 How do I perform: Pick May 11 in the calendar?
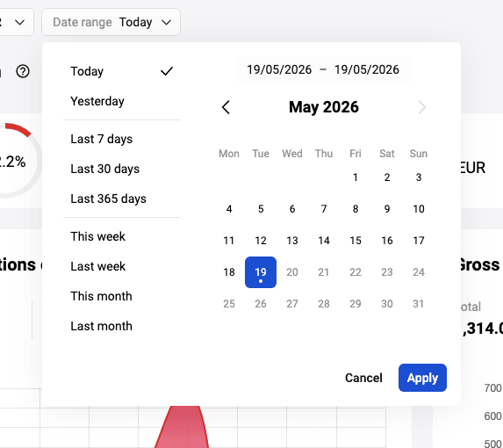coord(229,241)
